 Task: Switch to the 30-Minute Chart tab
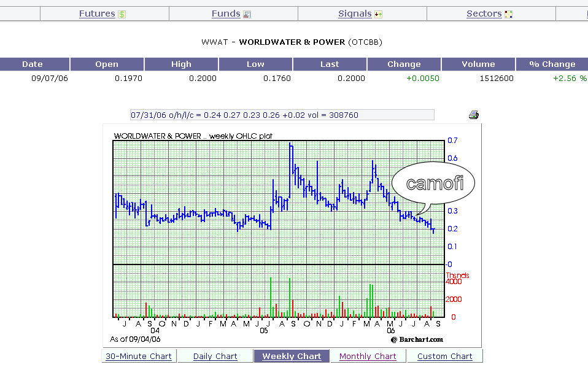click(139, 356)
